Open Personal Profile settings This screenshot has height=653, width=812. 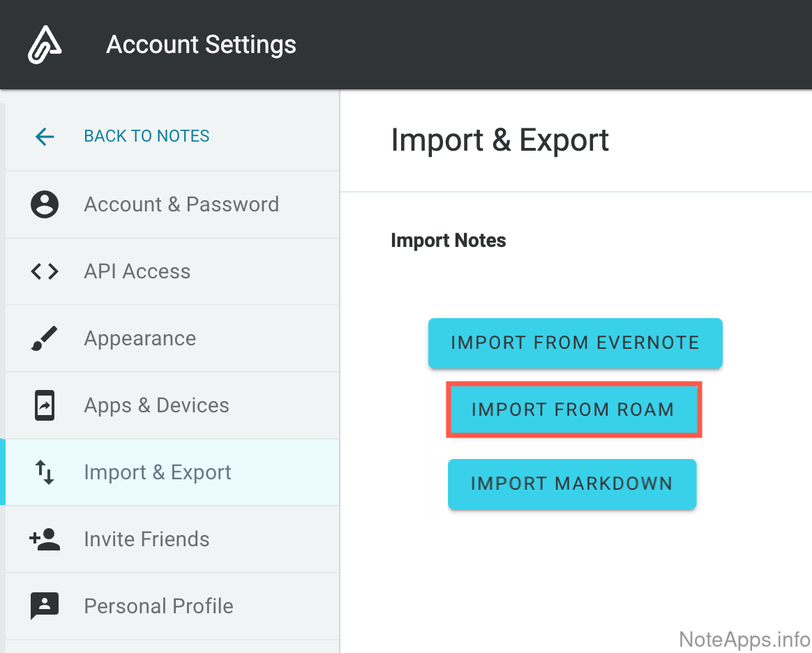pos(158,606)
